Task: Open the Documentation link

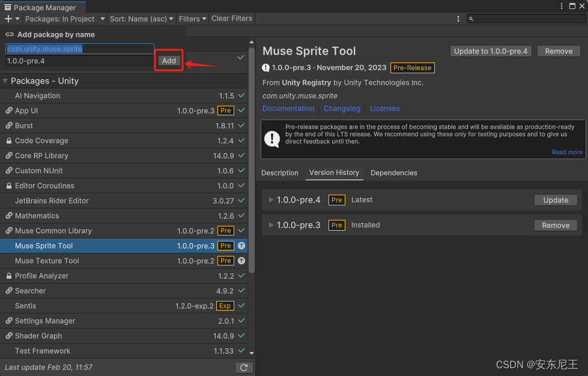Action: tap(288, 108)
